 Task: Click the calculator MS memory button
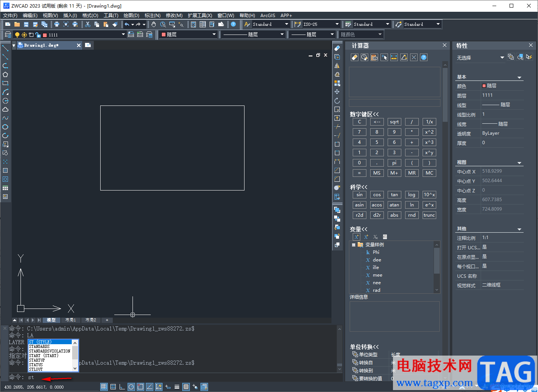377,173
